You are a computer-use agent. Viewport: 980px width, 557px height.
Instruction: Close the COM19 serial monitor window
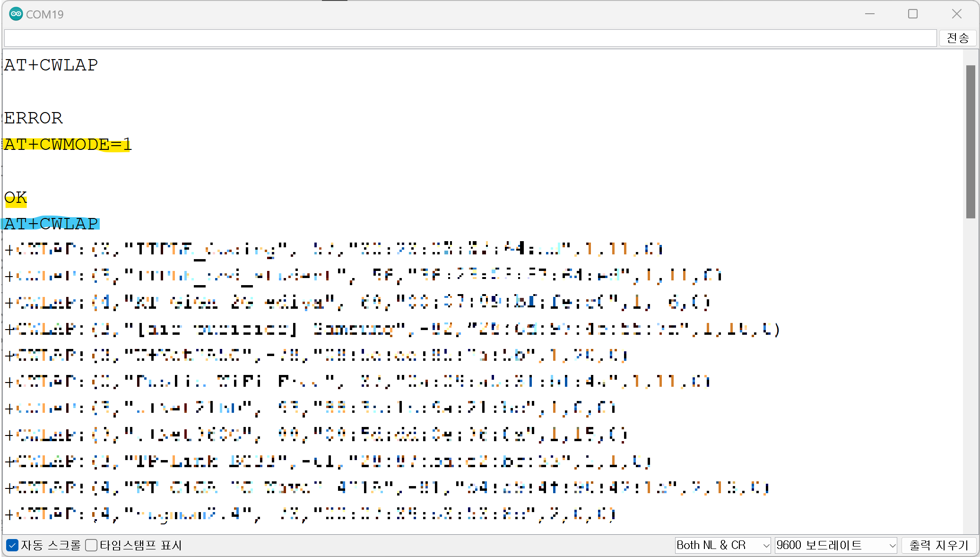click(x=957, y=14)
